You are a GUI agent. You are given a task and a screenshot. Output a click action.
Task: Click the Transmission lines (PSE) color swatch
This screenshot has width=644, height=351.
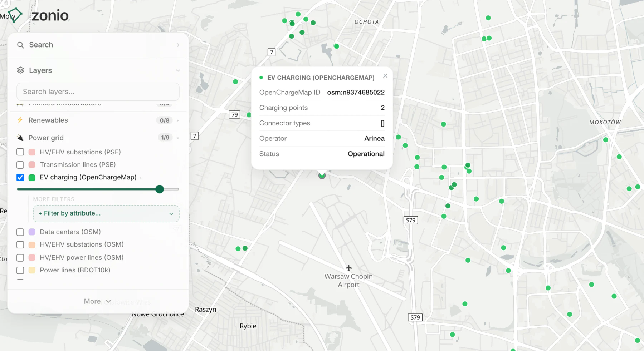32,165
